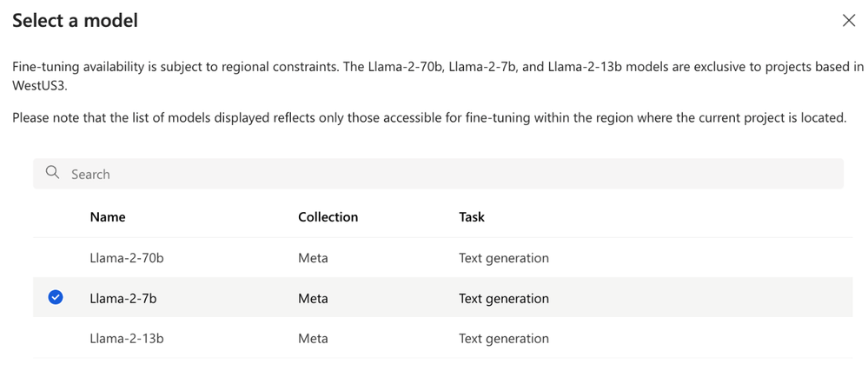868x384 pixels.
Task: Click the Llama-2-7b model name
Action: coord(123,298)
